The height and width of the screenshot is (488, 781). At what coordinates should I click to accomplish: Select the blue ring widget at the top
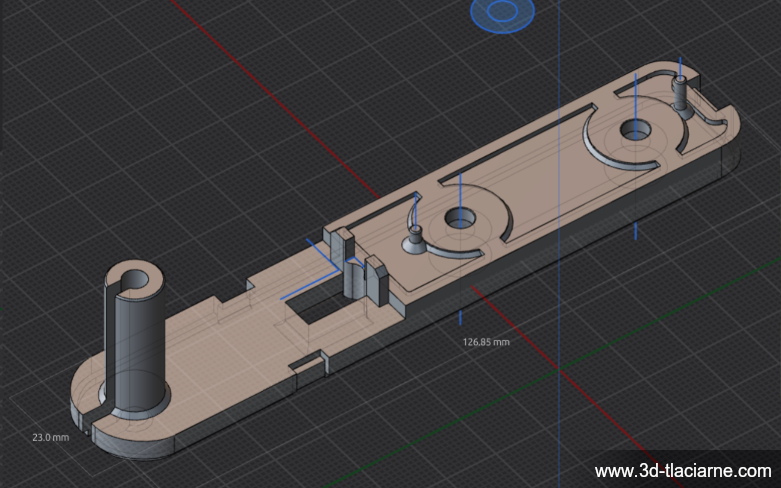pos(502,12)
